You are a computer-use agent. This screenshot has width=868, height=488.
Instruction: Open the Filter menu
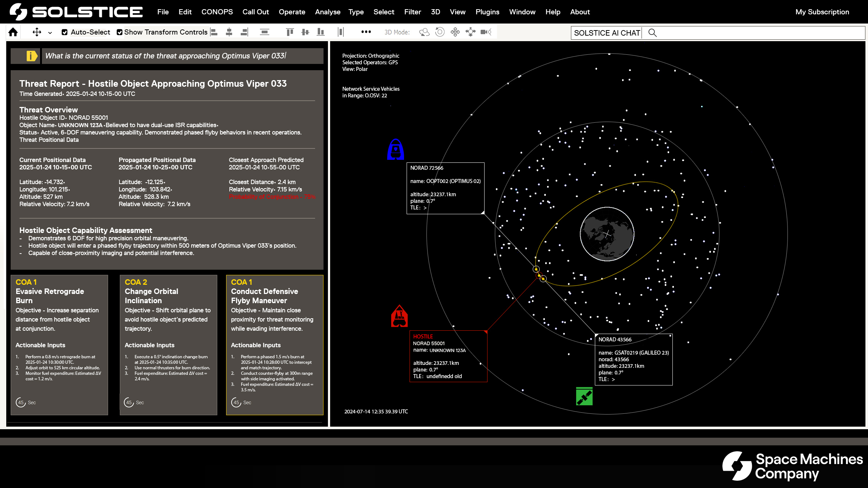(x=412, y=12)
